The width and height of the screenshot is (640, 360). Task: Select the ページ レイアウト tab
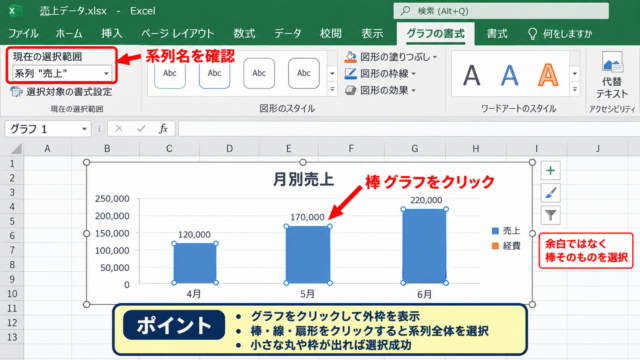(178, 33)
